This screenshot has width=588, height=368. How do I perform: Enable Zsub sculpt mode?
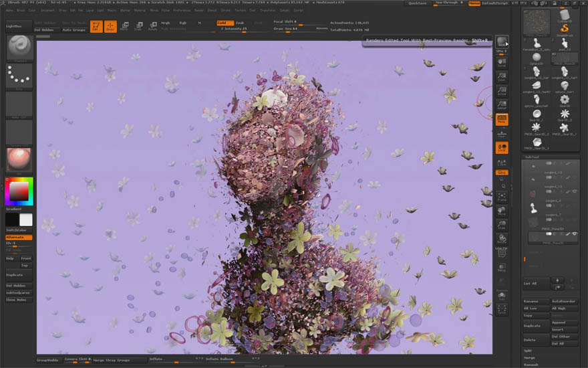click(240, 23)
